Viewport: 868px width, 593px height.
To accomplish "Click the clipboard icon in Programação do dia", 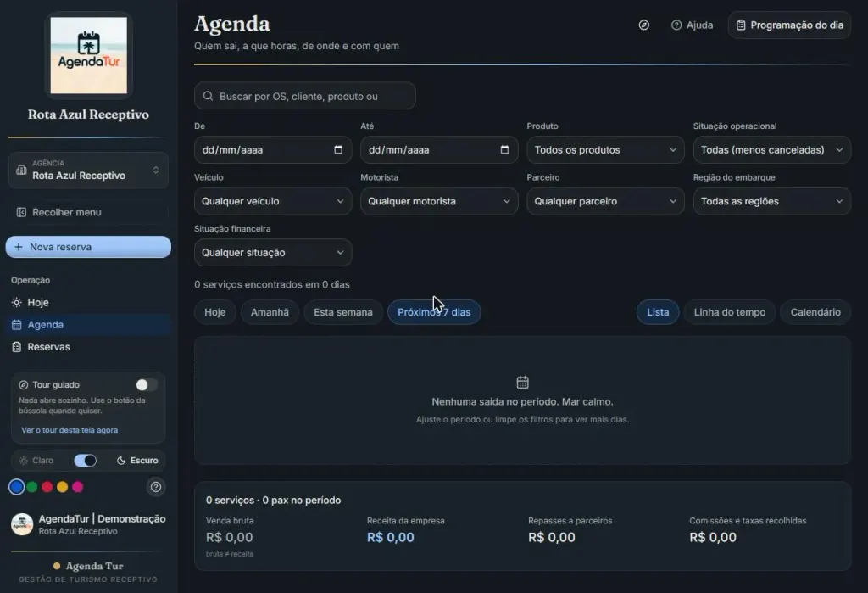I will (741, 25).
